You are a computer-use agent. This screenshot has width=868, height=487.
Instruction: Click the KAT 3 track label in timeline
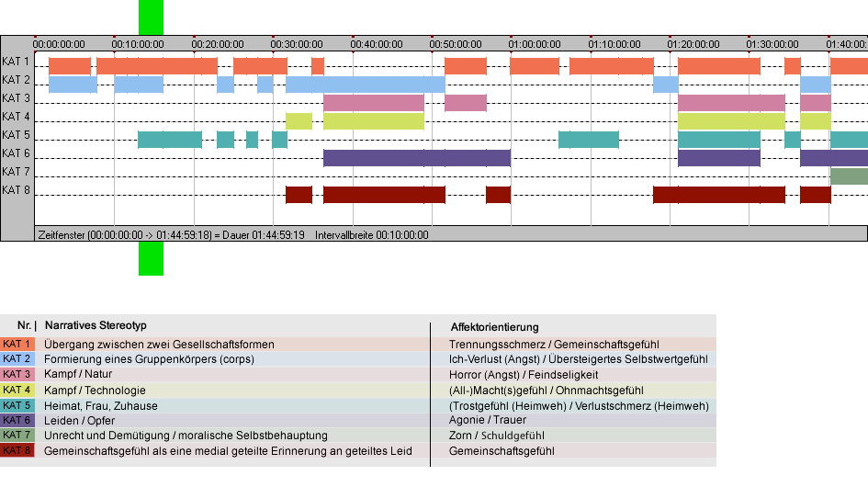click(16, 98)
